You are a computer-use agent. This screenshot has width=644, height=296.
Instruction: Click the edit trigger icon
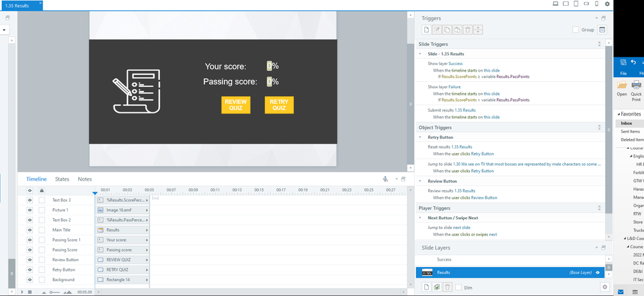coord(437,30)
